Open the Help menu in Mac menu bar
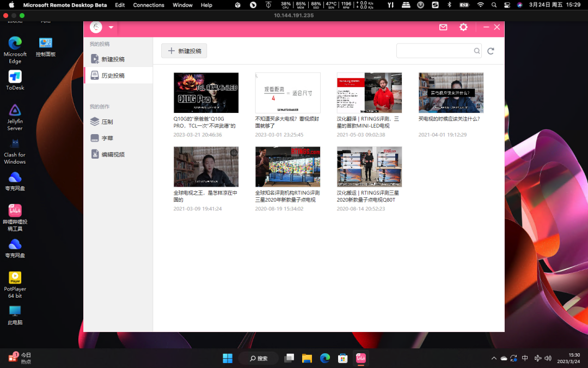 206,5
